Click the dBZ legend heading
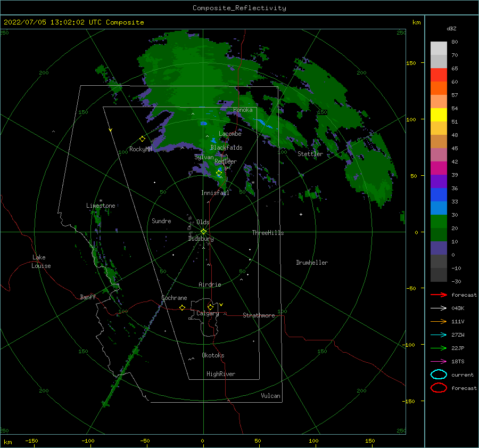 click(451, 29)
